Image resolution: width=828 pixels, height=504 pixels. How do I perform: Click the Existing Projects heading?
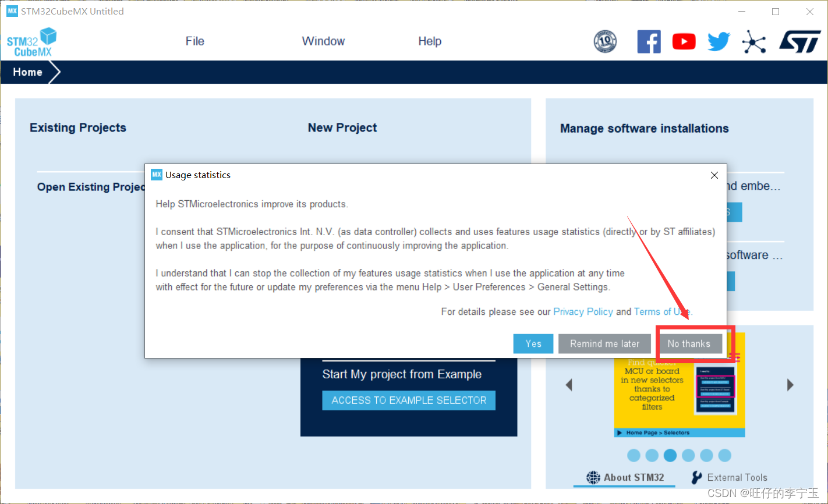[x=78, y=128]
